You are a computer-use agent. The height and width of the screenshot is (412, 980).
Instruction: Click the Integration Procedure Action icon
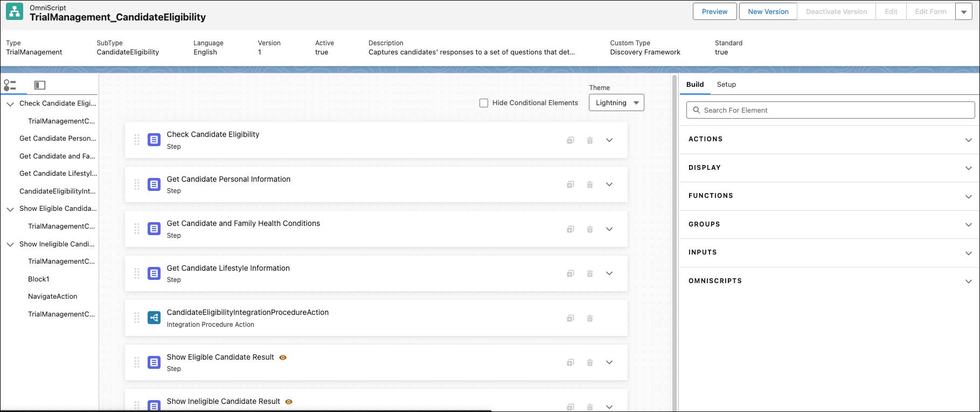click(154, 318)
